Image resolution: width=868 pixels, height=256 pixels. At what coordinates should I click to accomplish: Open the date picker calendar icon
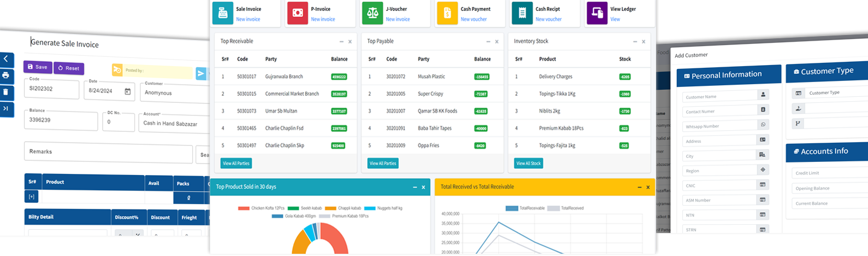click(128, 91)
